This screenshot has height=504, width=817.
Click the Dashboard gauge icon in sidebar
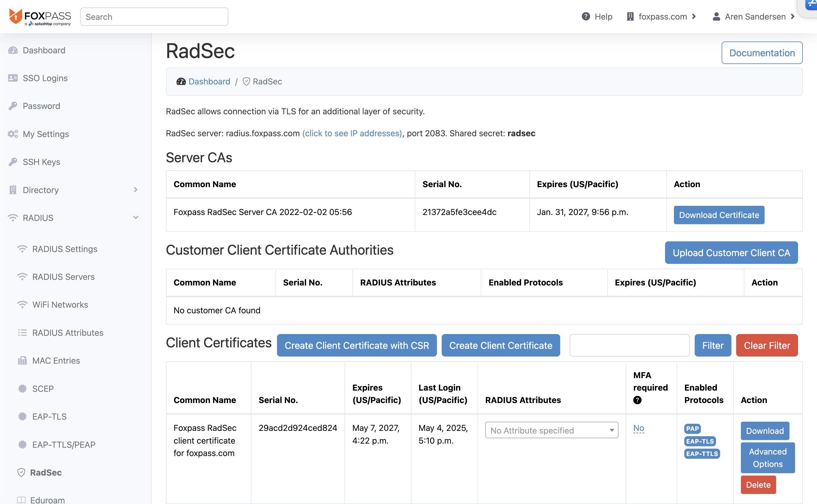[13, 50]
